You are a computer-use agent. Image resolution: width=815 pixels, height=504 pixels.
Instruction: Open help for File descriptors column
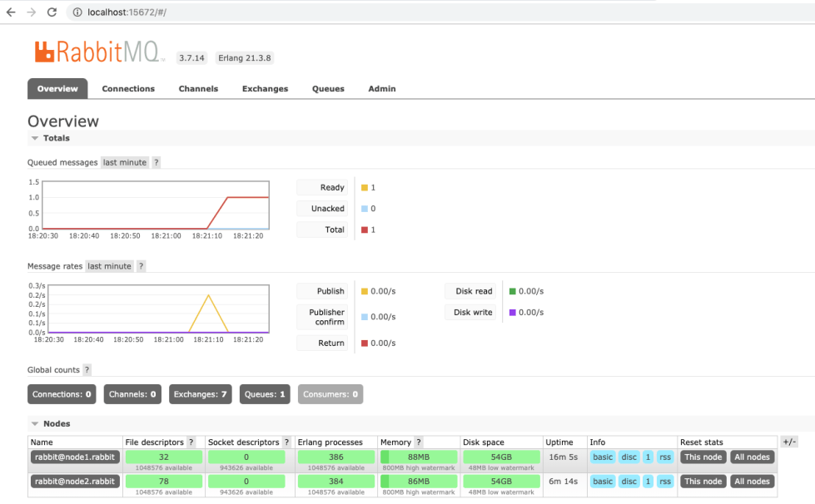click(x=191, y=442)
